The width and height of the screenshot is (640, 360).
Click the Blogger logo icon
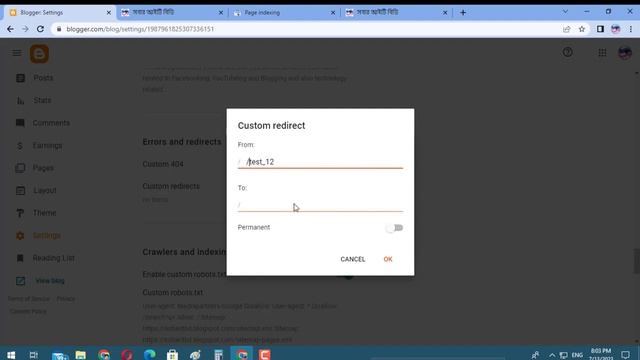(x=39, y=53)
